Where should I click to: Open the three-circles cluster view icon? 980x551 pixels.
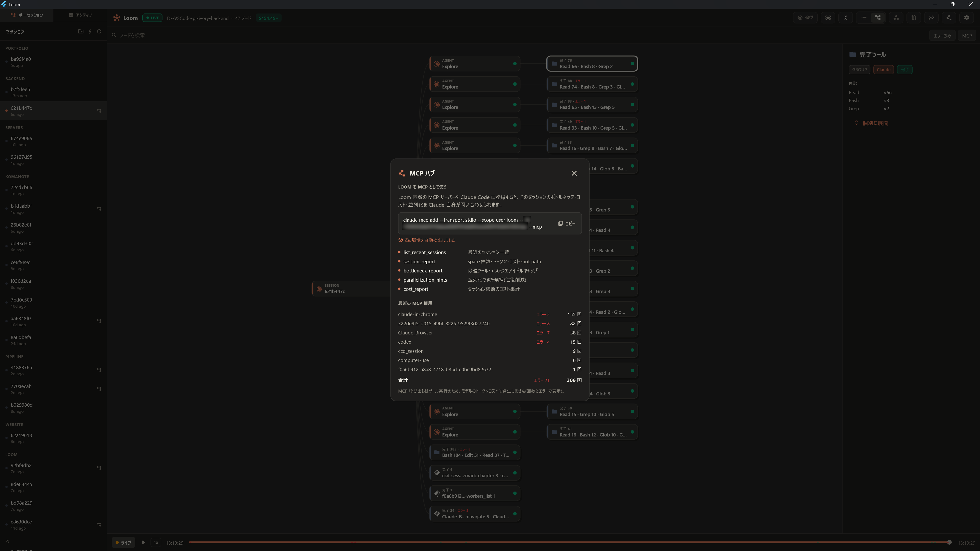pyautogui.click(x=896, y=18)
